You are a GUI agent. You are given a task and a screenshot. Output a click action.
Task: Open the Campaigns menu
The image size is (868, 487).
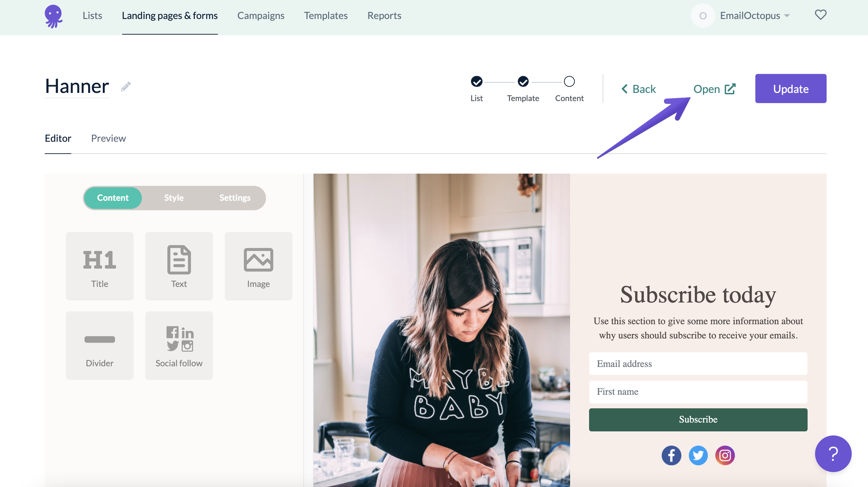click(x=261, y=16)
